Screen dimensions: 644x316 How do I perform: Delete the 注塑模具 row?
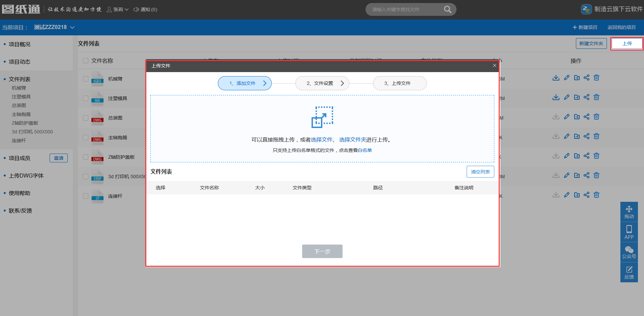[x=596, y=97]
